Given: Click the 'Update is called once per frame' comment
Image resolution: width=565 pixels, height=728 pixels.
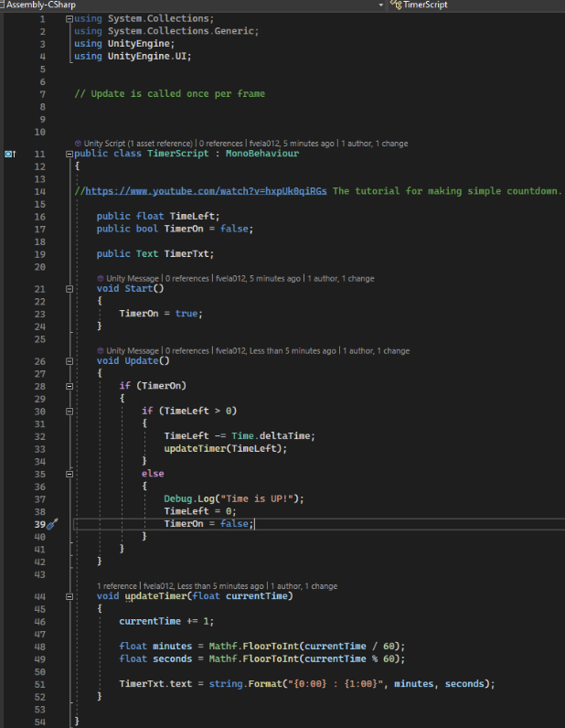Looking at the screenshot, I should [169, 94].
